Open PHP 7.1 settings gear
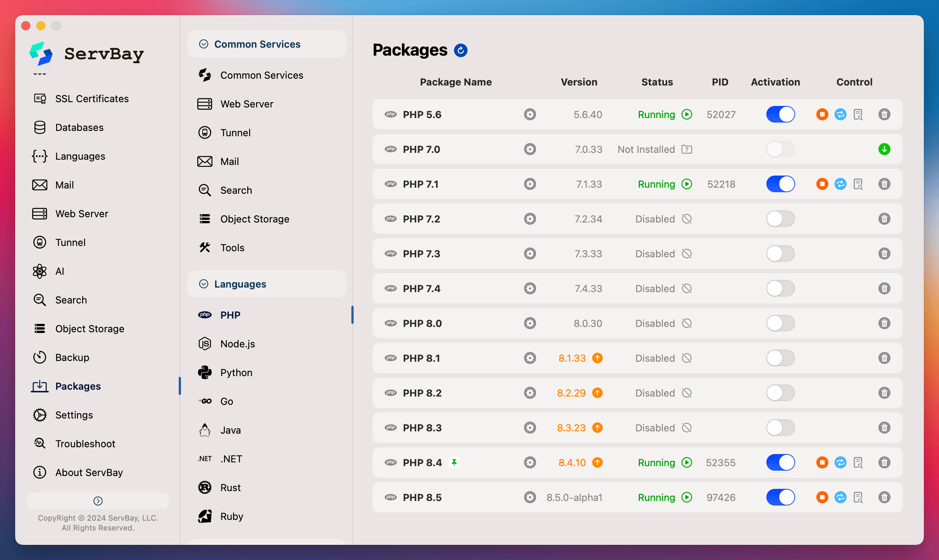This screenshot has height=560, width=939. pyautogui.click(x=530, y=184)
